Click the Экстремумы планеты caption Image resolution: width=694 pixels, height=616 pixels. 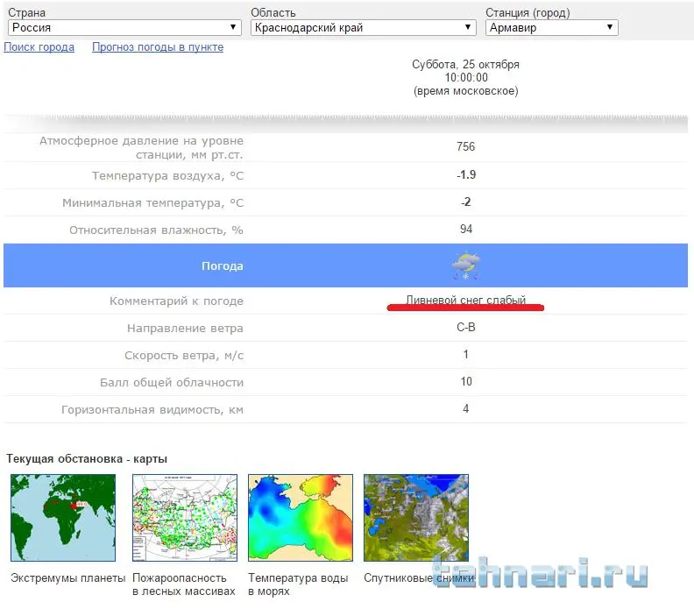click(x=68, y=578)
